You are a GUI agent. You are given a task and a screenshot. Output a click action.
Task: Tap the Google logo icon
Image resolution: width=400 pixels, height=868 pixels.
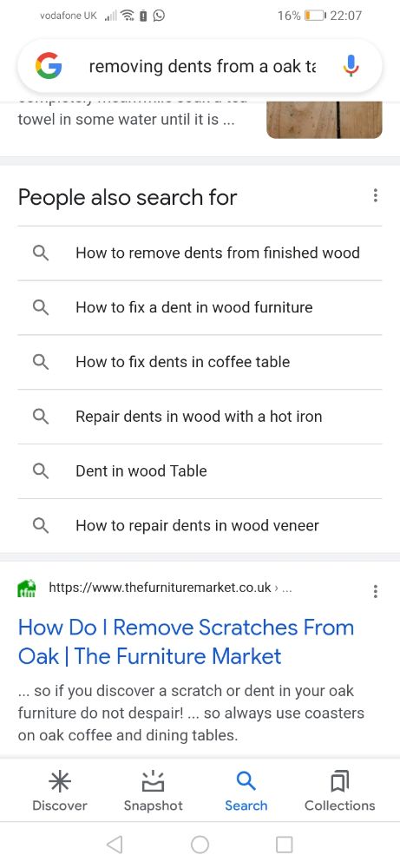click(49, 67)
